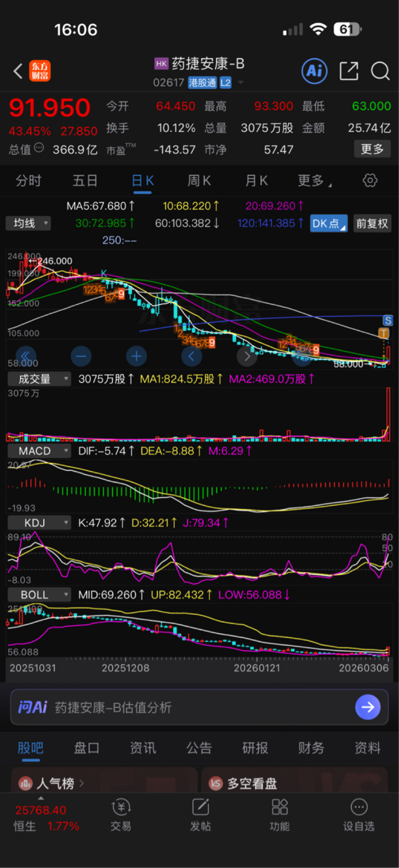Move chart left with previous arrow
The width and height of the screenshot is (399, 868).
[192, 356]
